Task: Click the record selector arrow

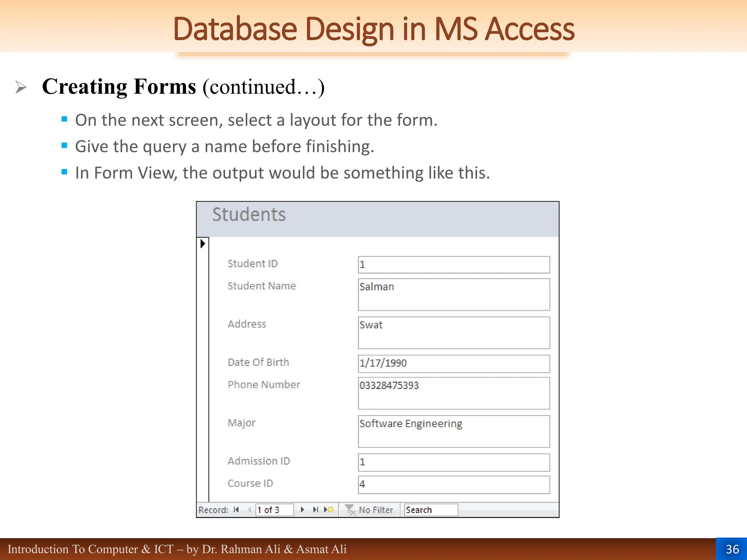Action: click(203, 244)
